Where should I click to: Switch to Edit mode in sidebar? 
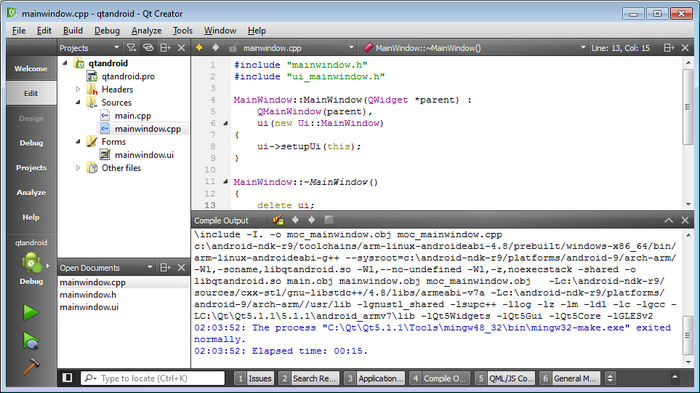click(31, 93)
